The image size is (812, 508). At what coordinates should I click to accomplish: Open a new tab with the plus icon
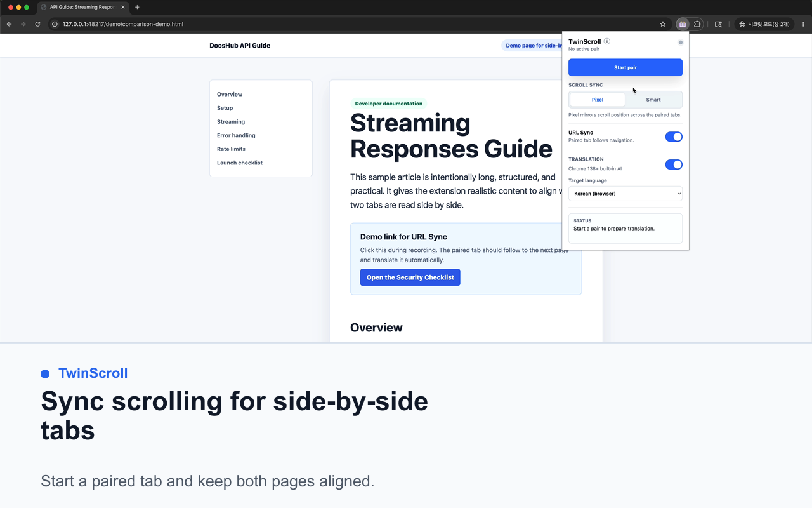(x=137, y=7)
